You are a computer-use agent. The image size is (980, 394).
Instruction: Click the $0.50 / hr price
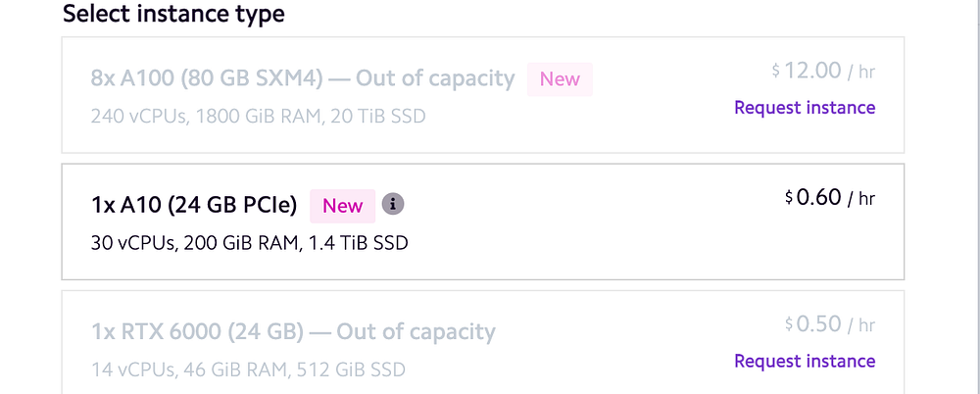[829, 324]
